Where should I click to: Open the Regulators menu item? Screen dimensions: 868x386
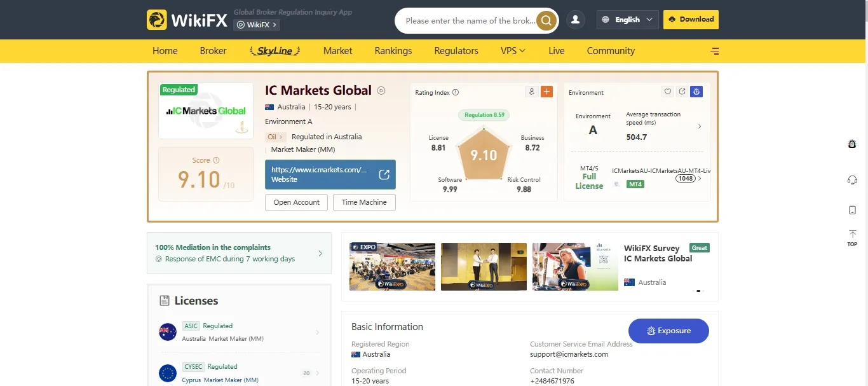coord(456,51)
